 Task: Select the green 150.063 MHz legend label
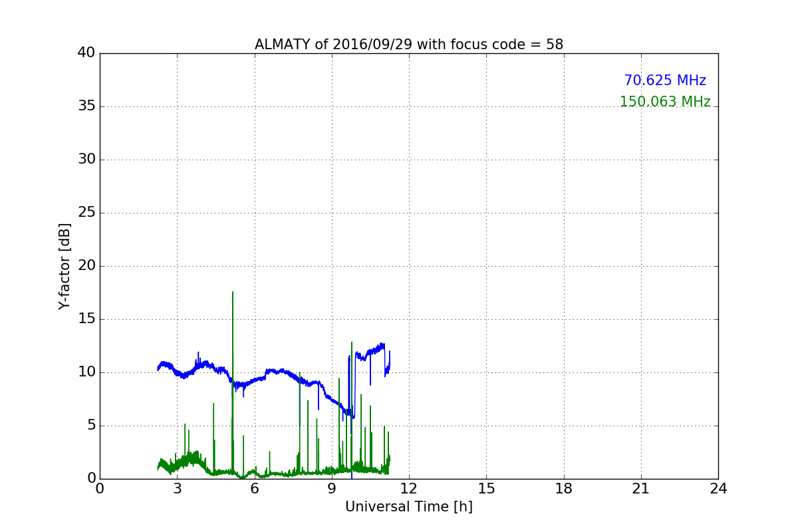(665, 102)
